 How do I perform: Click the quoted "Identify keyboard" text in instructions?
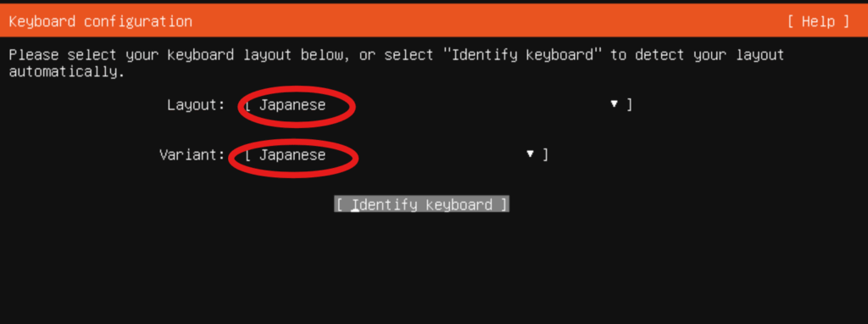click(x=522, y=55)
